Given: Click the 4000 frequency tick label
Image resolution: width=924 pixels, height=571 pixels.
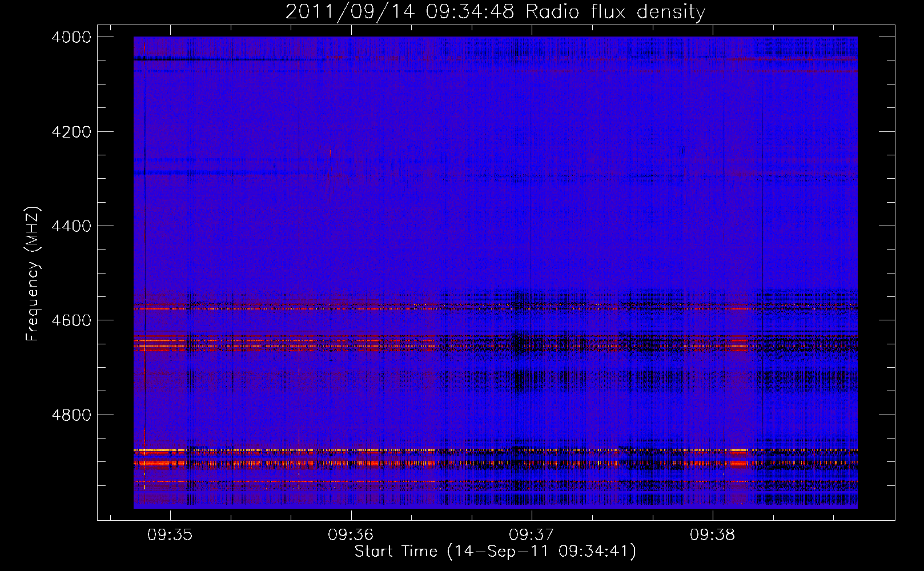Looking at the screenshot, I should point(71,37).
